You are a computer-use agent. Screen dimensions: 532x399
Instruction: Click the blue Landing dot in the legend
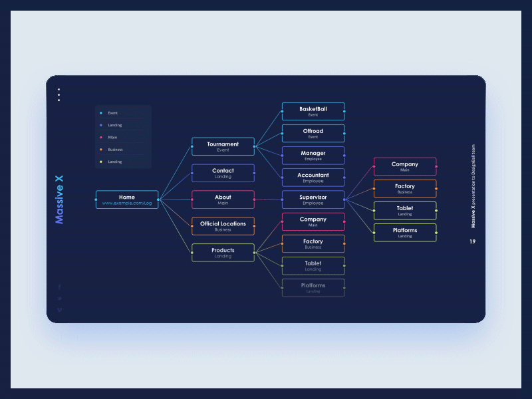click(100, 125)
